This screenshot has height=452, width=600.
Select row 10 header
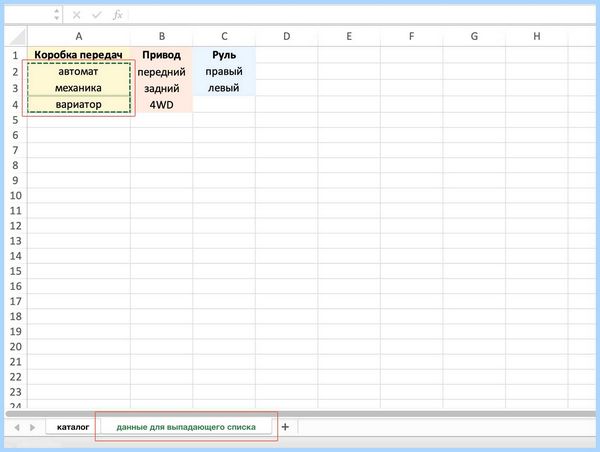(15, 196)
